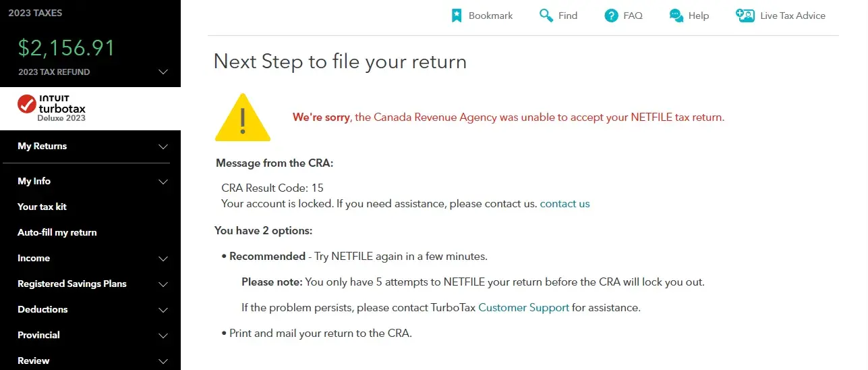
Task: Follow the contact us link
Action: 565,203
